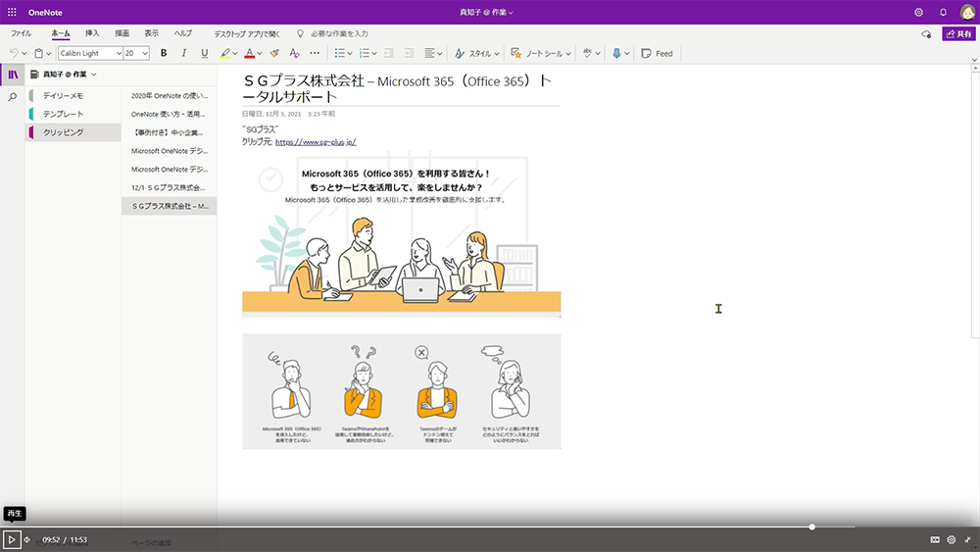Open the Microsoft 365 app launcher

pyautogui.click(x=12, y=12)
